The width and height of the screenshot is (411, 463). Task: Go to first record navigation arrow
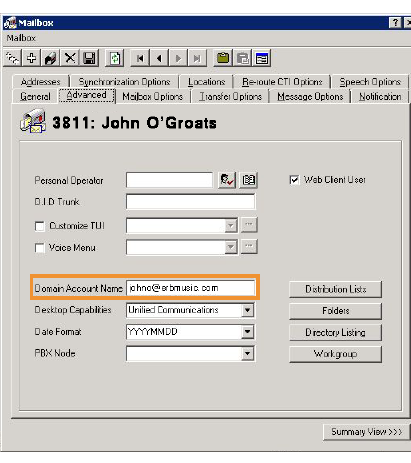pos(140,59)
